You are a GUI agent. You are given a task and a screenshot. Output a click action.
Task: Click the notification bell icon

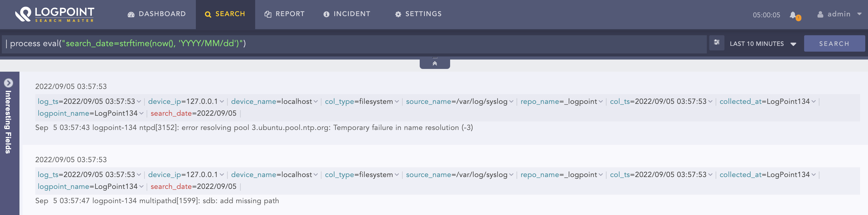(793, 15)
